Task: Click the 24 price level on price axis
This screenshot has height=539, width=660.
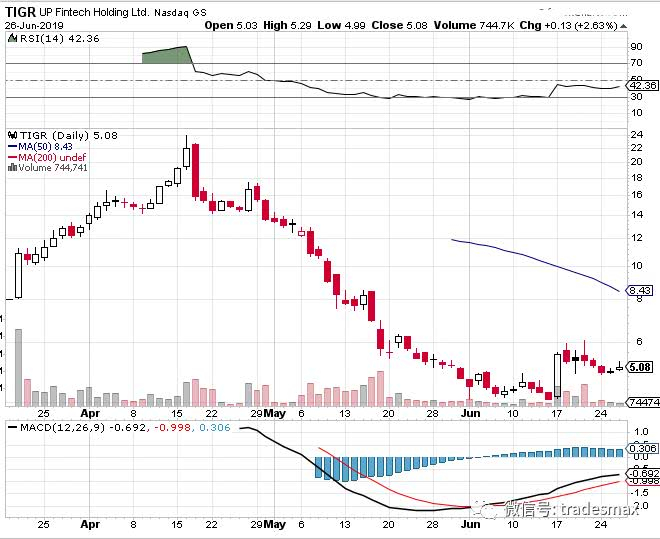Action: tap(636, 135)
